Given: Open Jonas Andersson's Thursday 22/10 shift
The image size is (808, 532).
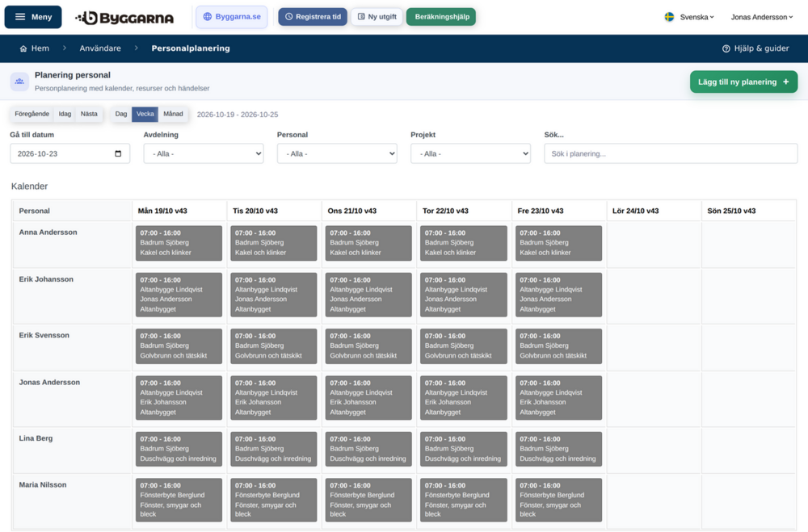Looking at the screenshot, I should coord(463,397).
